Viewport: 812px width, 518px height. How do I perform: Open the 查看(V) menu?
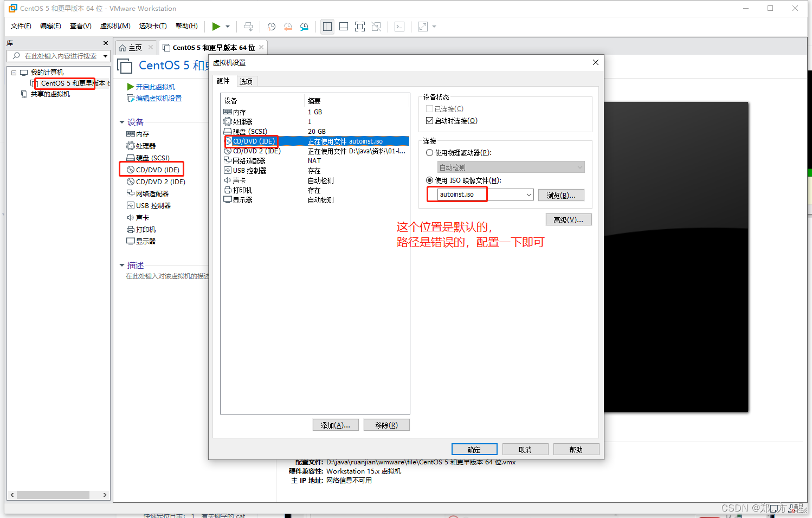point(80,26)
